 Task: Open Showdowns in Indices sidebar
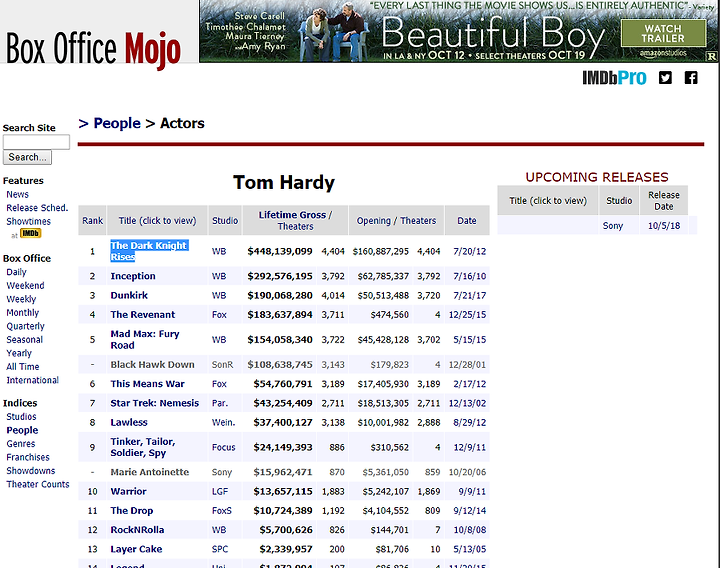point(31,471)
